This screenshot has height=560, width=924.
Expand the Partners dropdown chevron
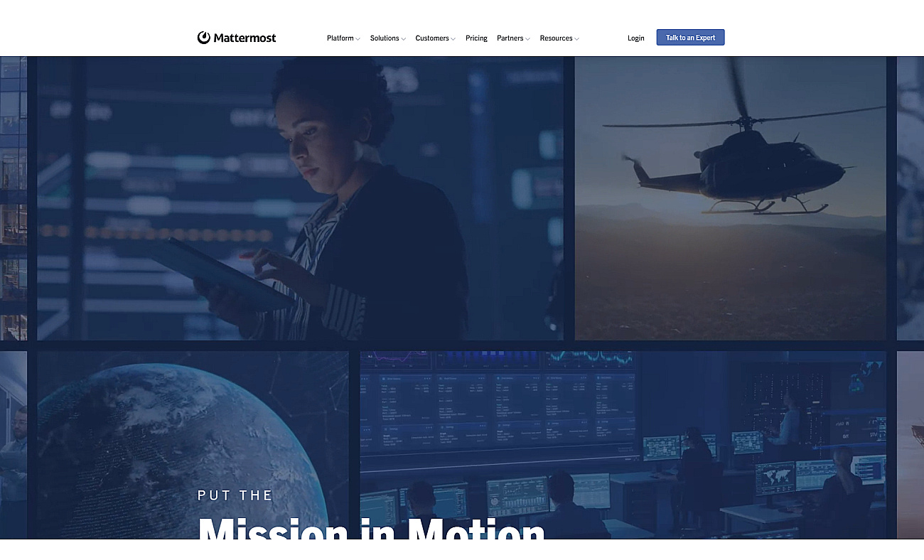pos(527,39)
